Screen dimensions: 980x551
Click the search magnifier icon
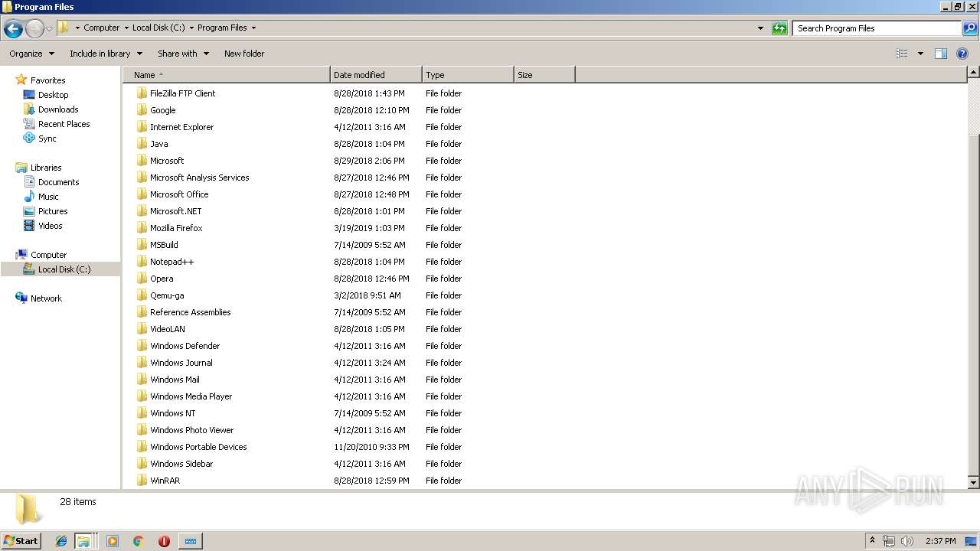click(x=969, y=28)
